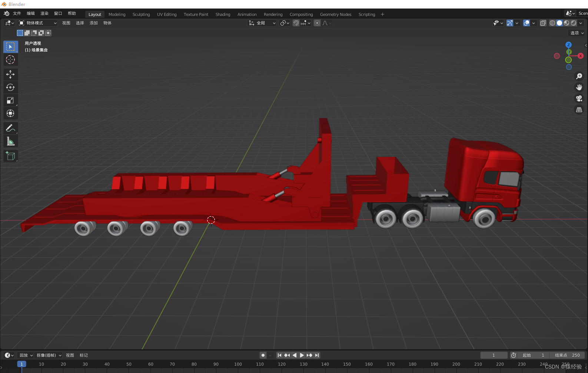588x373 pixels.
Task: Click the frame 1 playhead marker
Action: pos(21,364)
